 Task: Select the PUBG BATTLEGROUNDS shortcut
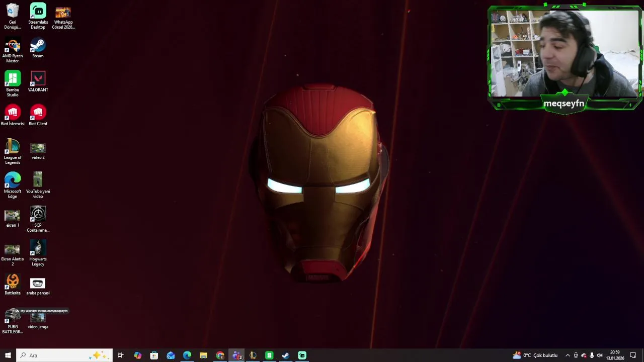click(x=13, y=321)
